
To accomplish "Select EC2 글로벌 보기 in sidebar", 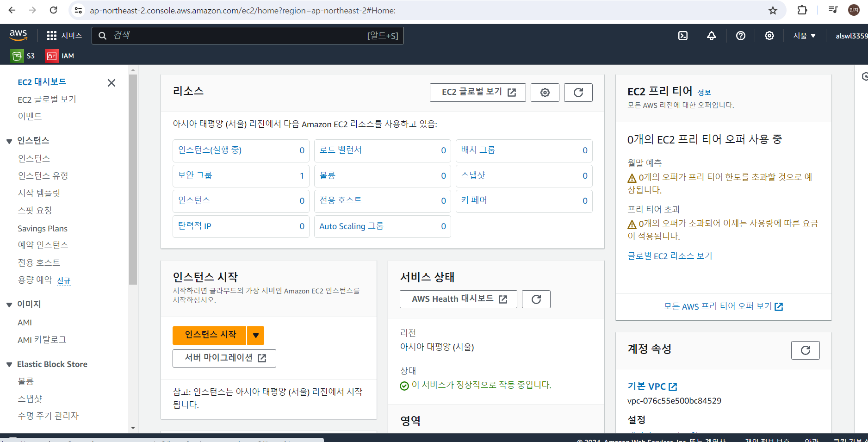I will (47, 100).
